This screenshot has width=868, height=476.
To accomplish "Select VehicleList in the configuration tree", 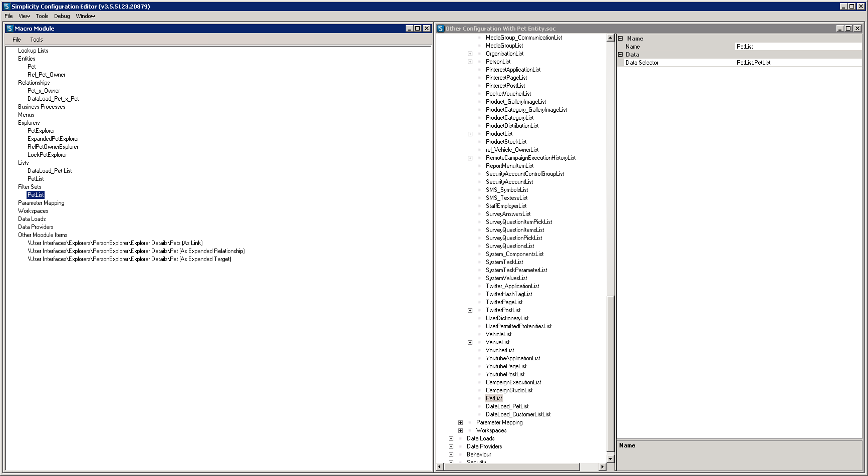I will (x=498, y=334).
